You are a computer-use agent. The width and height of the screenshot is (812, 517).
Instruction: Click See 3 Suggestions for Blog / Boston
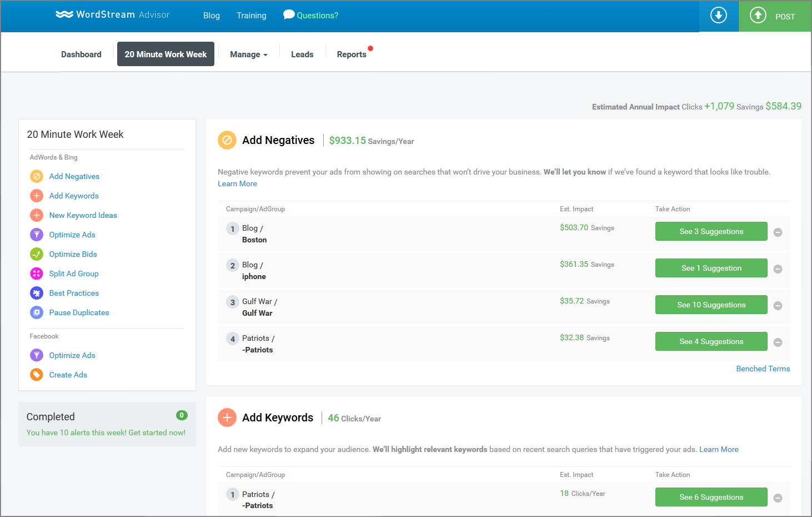point(711,231)
